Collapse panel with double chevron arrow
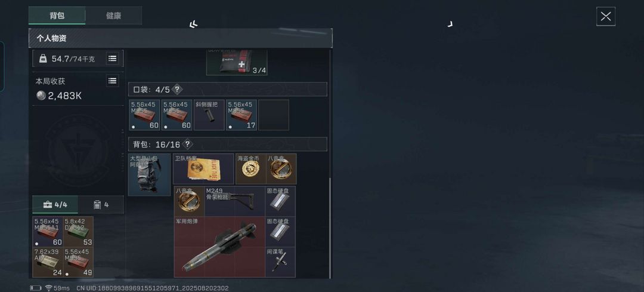Image resolution: width=644 pixels, height=292 pixels. (193, 24)
